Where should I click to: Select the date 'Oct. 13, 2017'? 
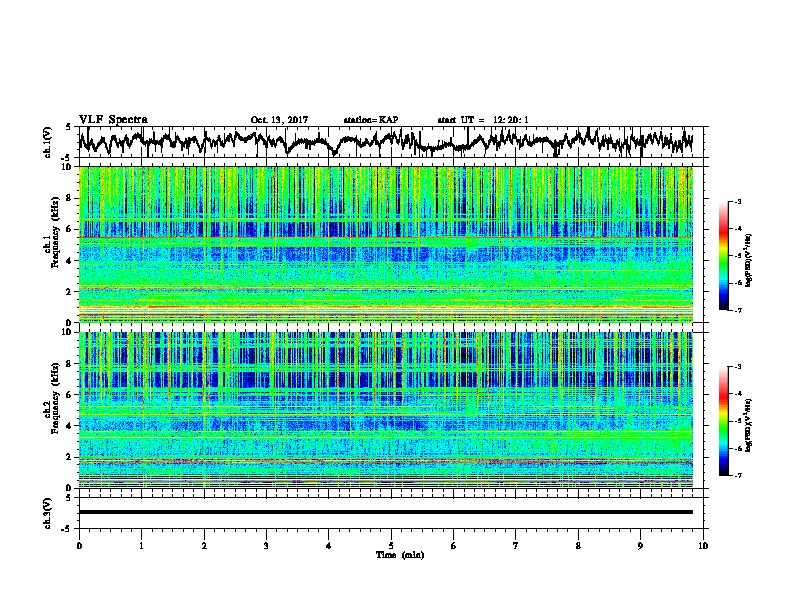279,120
